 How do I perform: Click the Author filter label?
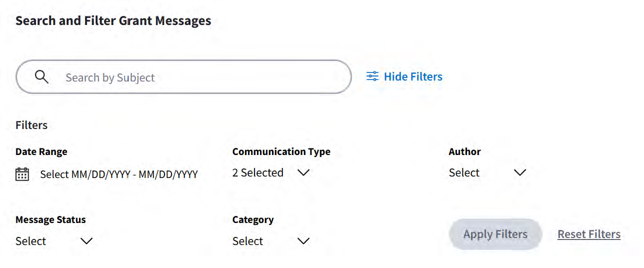coord(465,151)
